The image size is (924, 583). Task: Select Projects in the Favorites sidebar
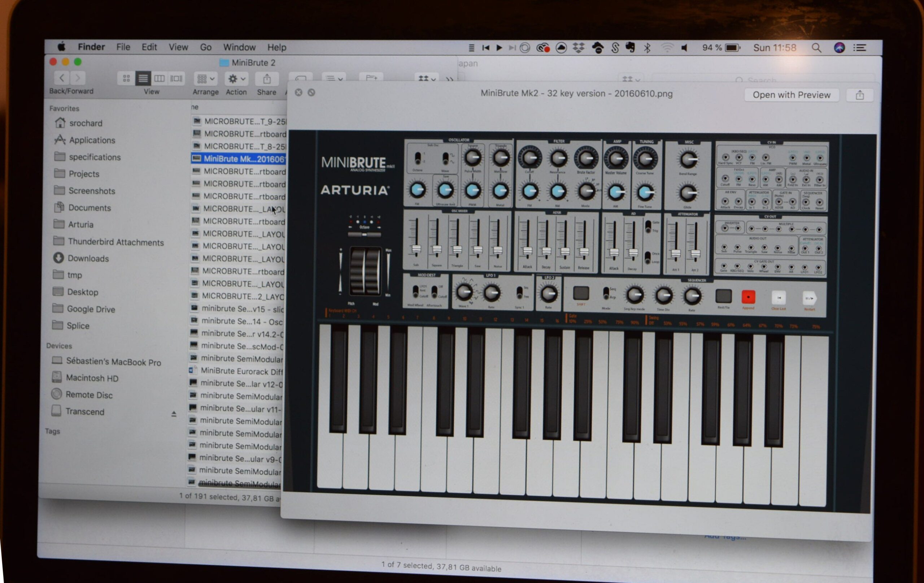pyautogui.click(x=84, y=174)
